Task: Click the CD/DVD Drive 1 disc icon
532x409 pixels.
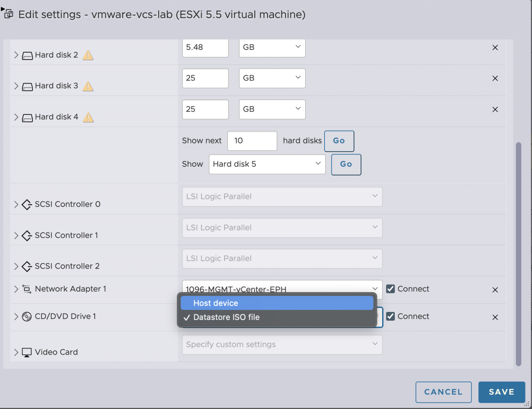Action: coord(27,316)
